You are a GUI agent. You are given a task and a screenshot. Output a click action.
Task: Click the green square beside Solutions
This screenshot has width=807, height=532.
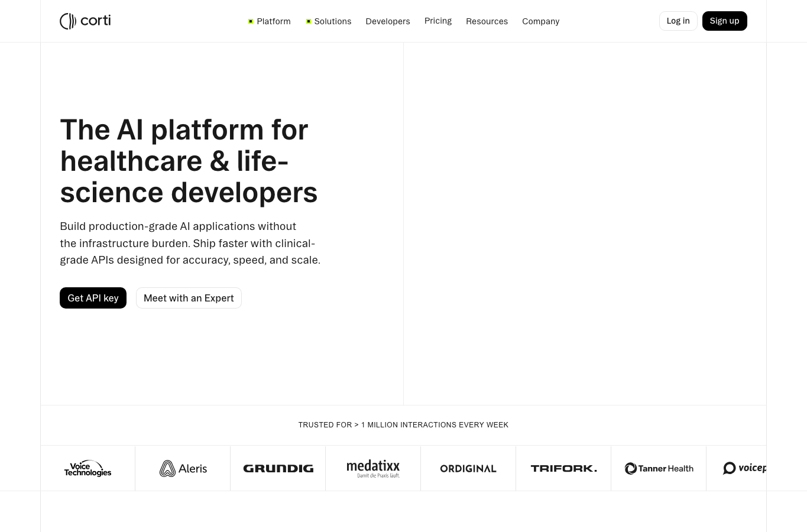click(x=308, y=21)
